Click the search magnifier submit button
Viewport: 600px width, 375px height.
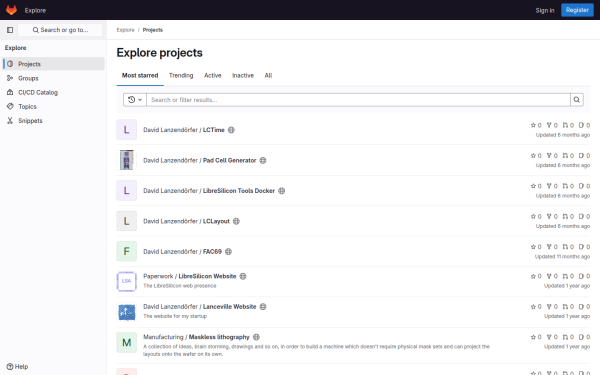[x=577, y=100]
